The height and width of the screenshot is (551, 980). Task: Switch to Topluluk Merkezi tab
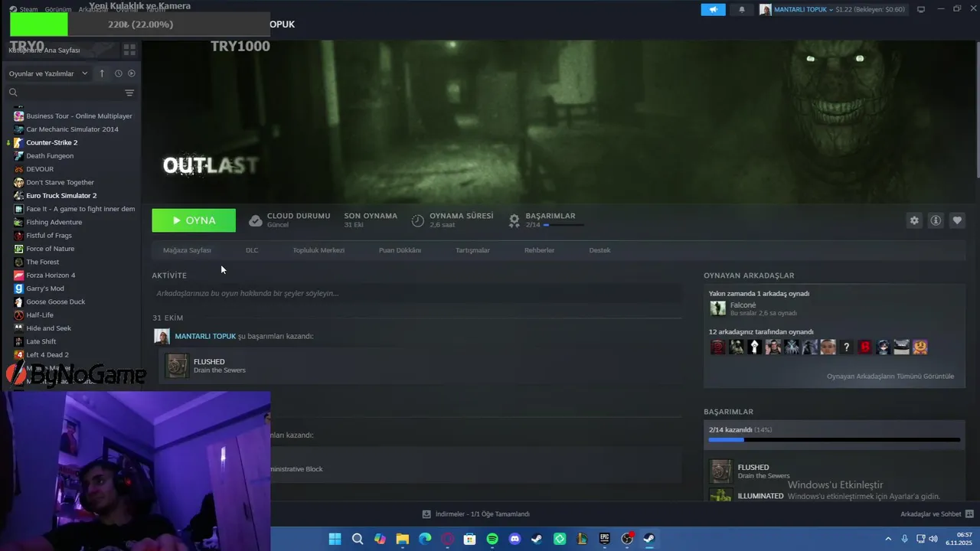pyautogui.click(x=318, y=250)
